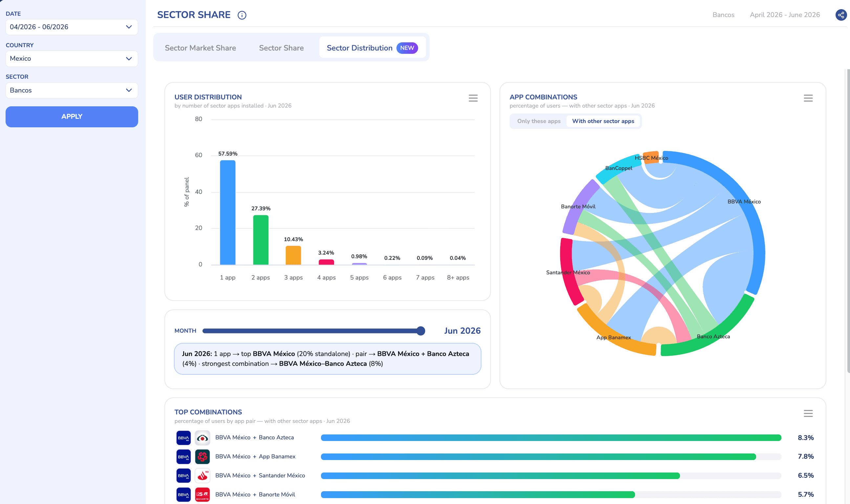Open the Sector dropdown showing Bancos
Screen dimensions: 850x504
72,90
